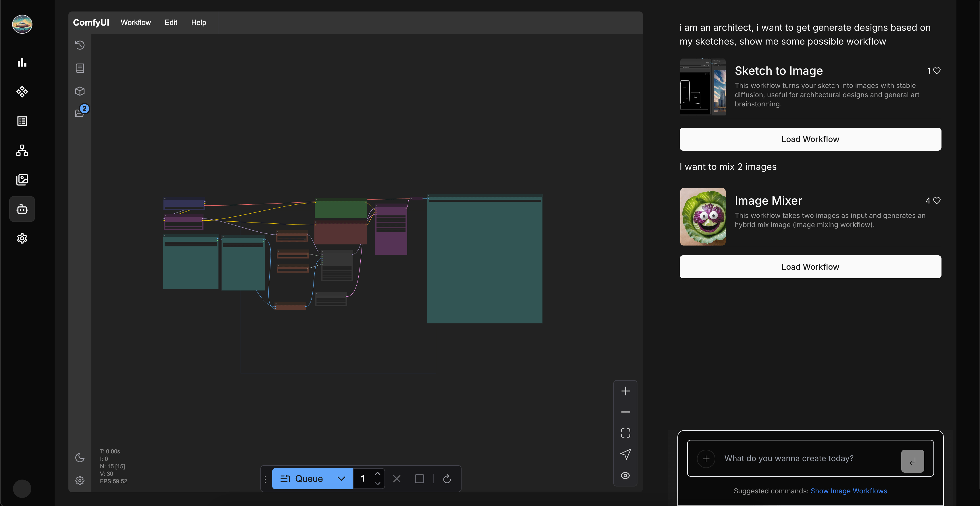Open ComfyUI queue history icon

[80, 45]
